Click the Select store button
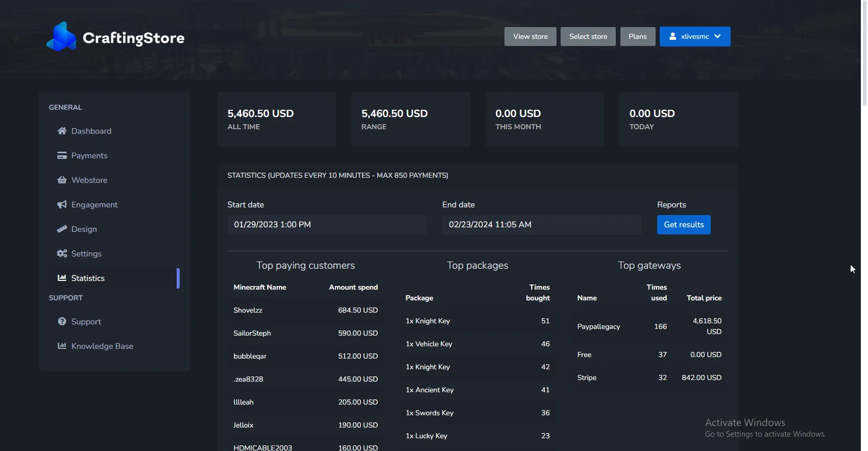The image size is (868, 451). tap(588, 36)
